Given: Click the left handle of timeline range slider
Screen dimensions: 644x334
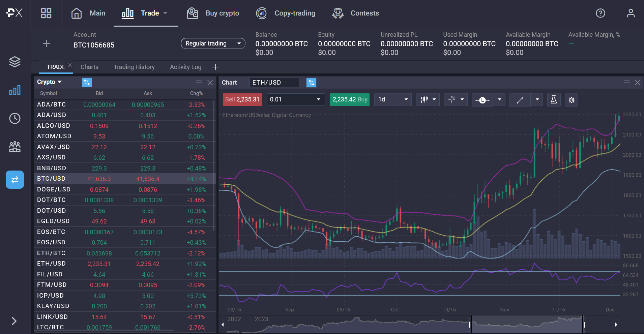Looking at the screenshot, I should tap(469, 325).
